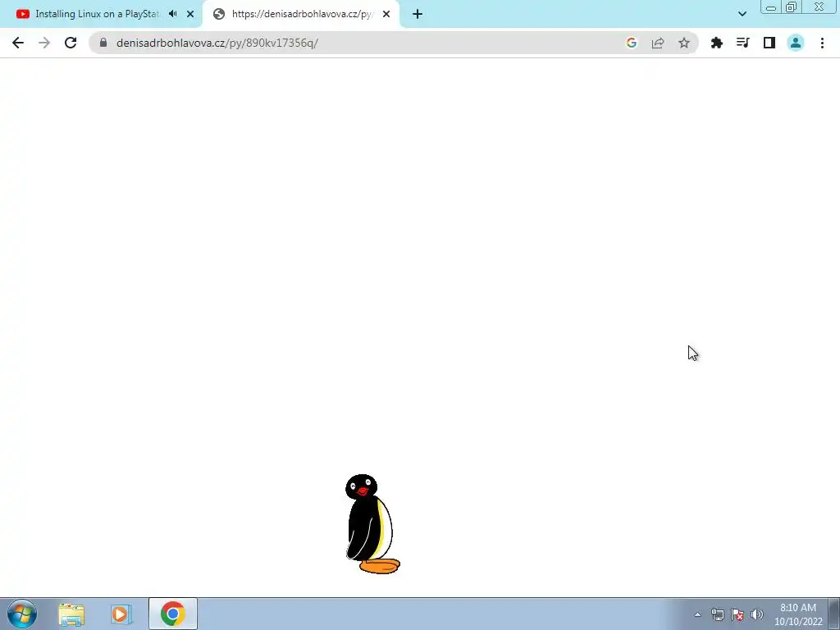Open the volume speaker tray icon
The width and height of the screenshot is (840, 630).
point(757,614)
